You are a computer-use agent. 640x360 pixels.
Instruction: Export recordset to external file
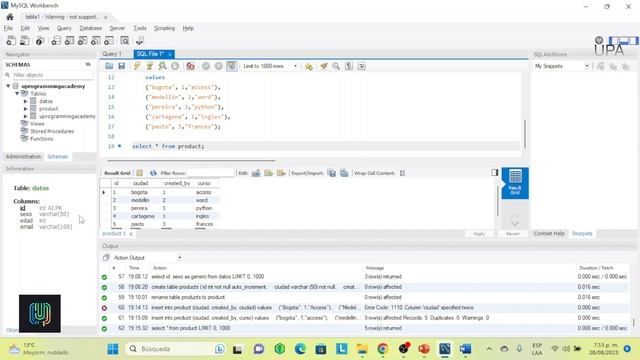pos(332,173)
